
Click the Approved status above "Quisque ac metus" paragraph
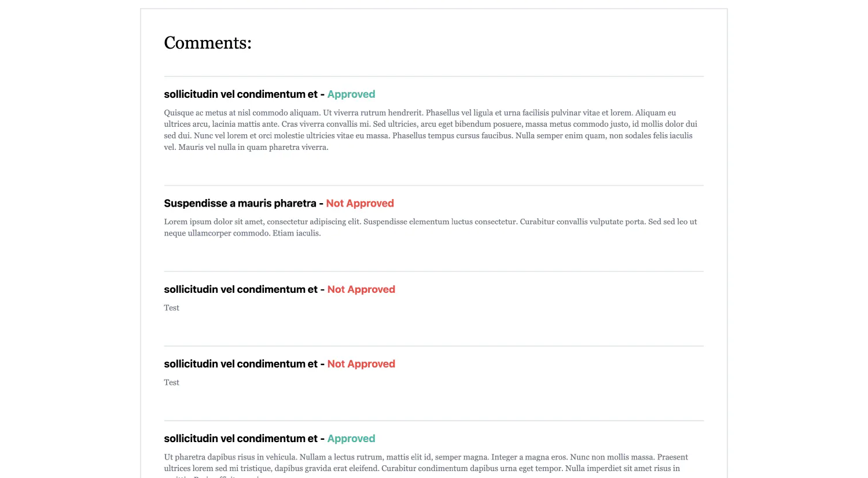[351, 94]
